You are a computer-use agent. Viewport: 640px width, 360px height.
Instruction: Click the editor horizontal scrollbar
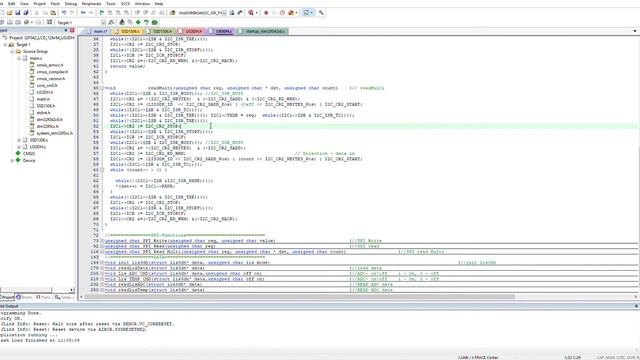pyautogui.click(x=299, y=297)
